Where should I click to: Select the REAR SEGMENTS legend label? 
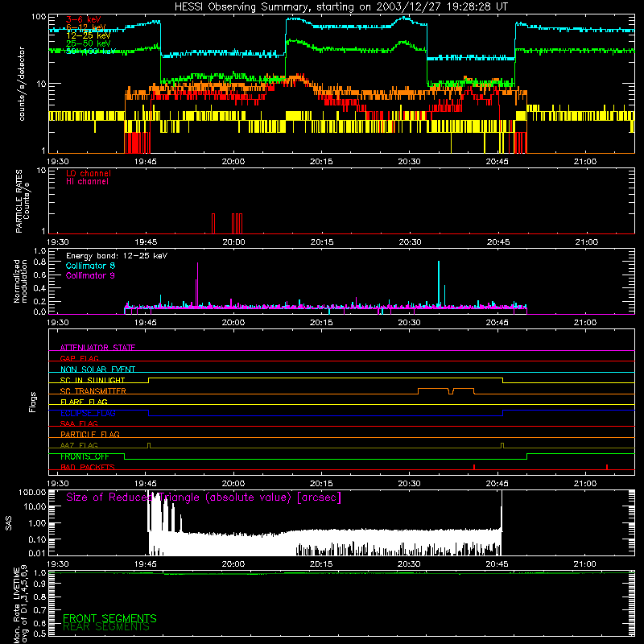pos(106,627)
